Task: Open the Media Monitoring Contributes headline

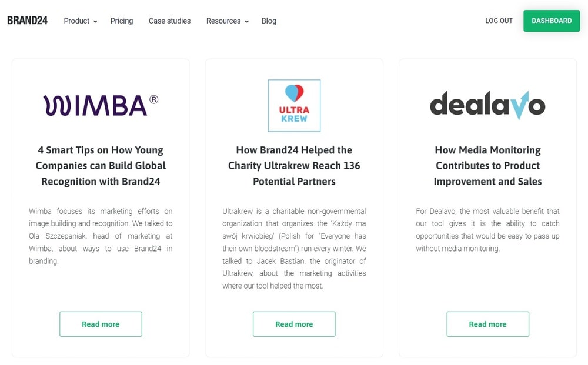Action: tap(487, 166)
